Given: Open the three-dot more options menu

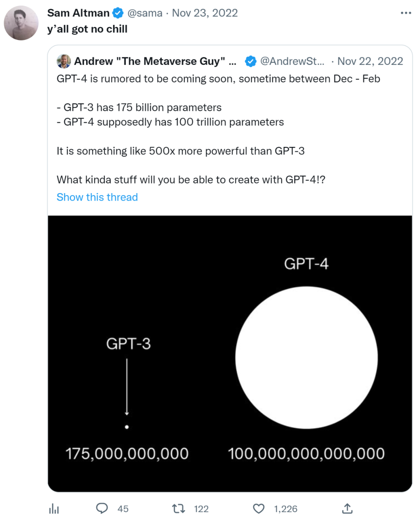Looking at the screenshot, I should coord(406,13).
